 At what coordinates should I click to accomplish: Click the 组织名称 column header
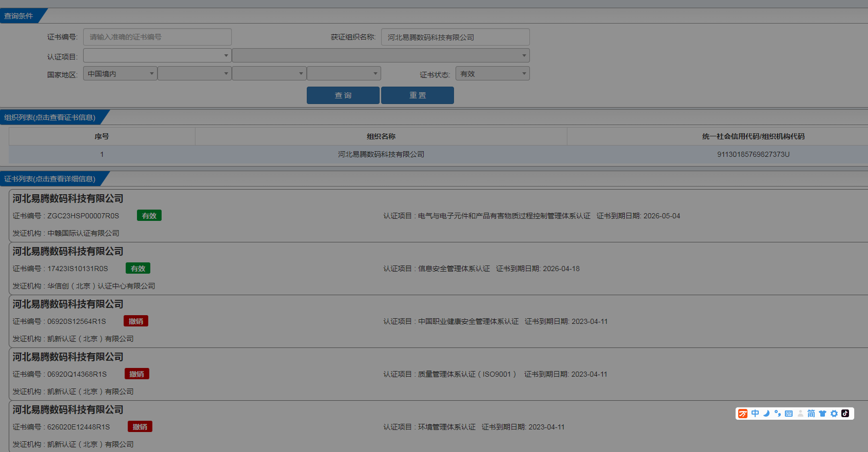[x=381, y=136]
